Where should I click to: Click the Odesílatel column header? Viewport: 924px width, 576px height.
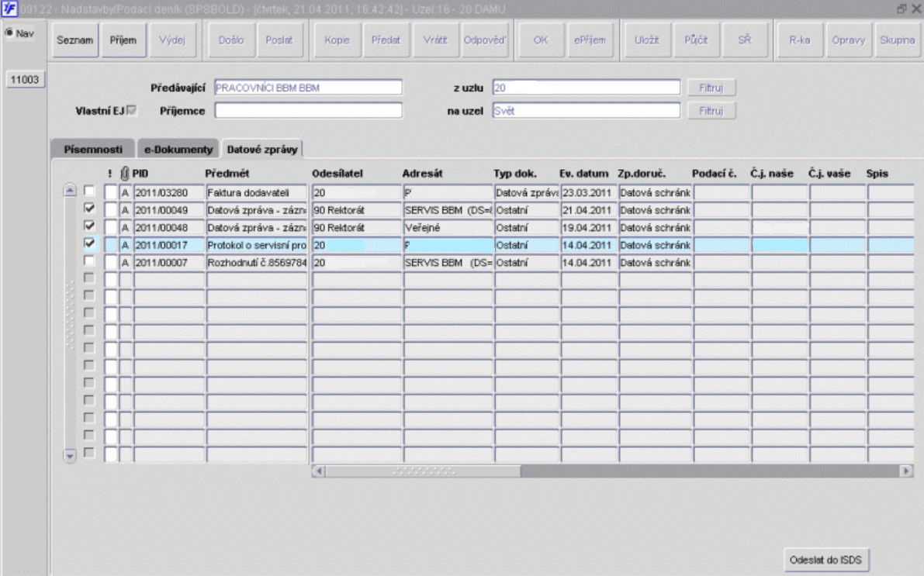(x=337, y=173)
